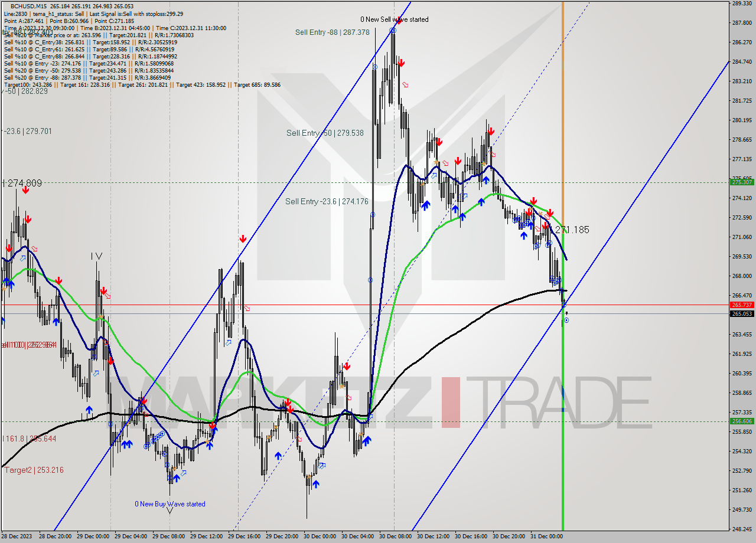Click the 271.185 Point C price label
Viewport: 756px width, 543px height.
[572, 230]
